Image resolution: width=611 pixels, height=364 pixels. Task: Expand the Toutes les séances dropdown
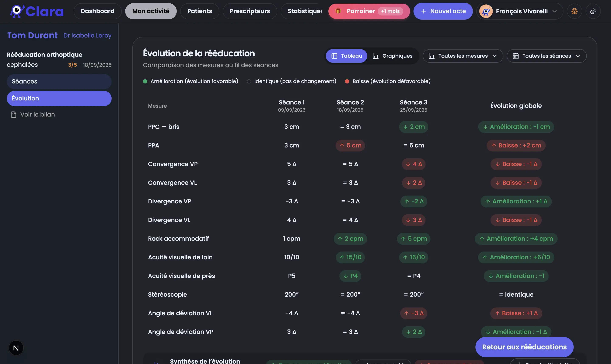point(547,56)
